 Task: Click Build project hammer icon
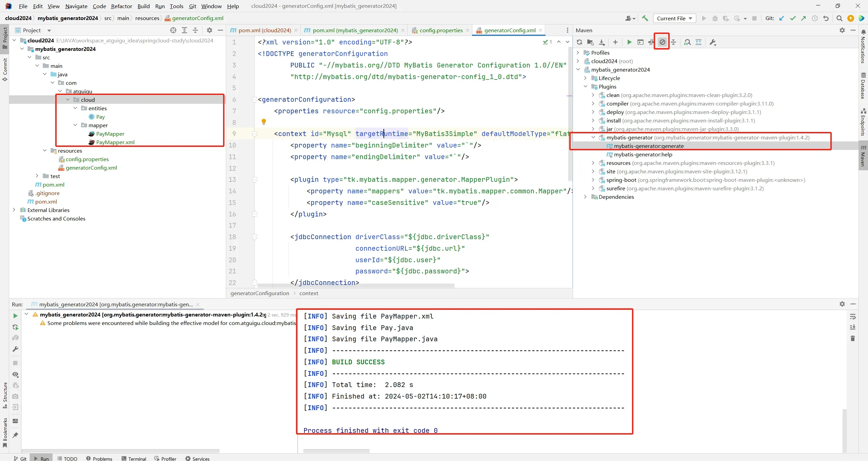645,18
